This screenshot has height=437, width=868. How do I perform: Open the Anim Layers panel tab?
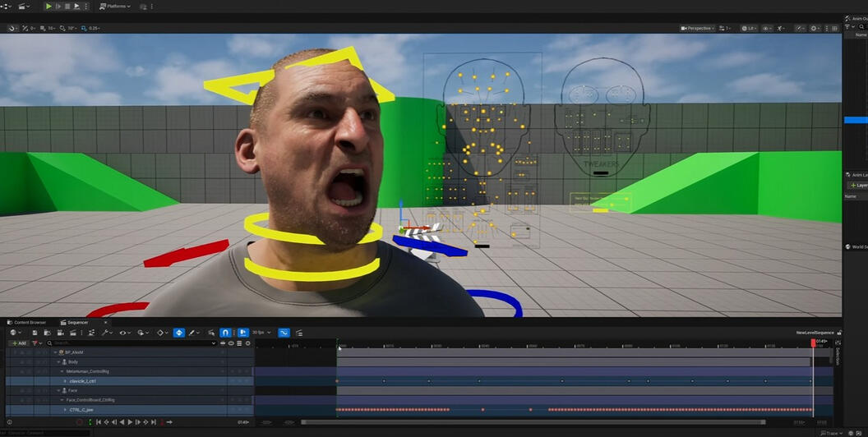pos(856,174)
